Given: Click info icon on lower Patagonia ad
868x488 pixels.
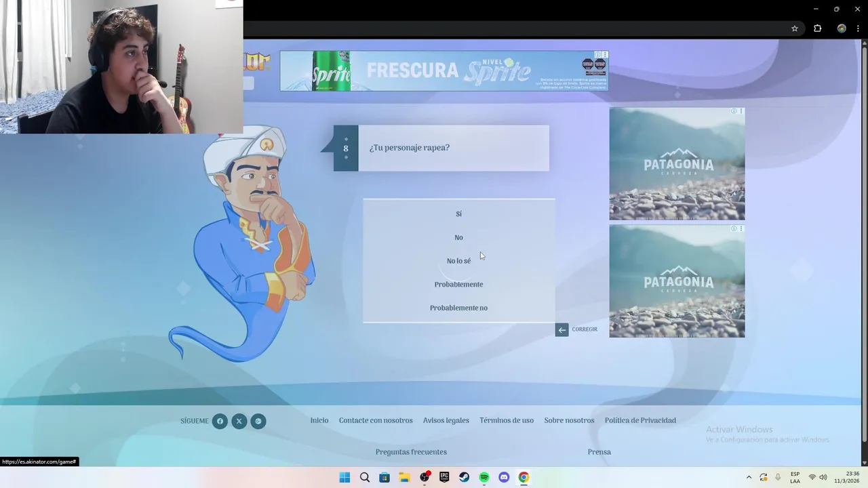Looking at the screenshot, I should (734, 228).
